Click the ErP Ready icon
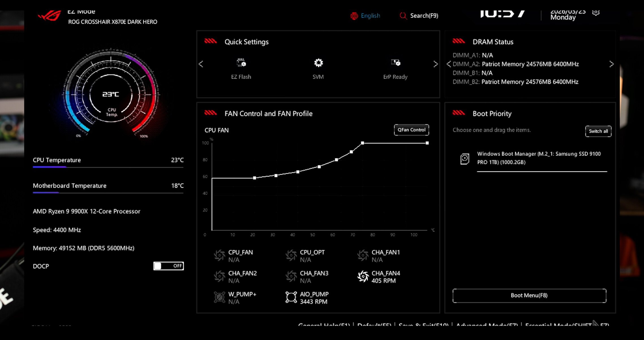 395,63
